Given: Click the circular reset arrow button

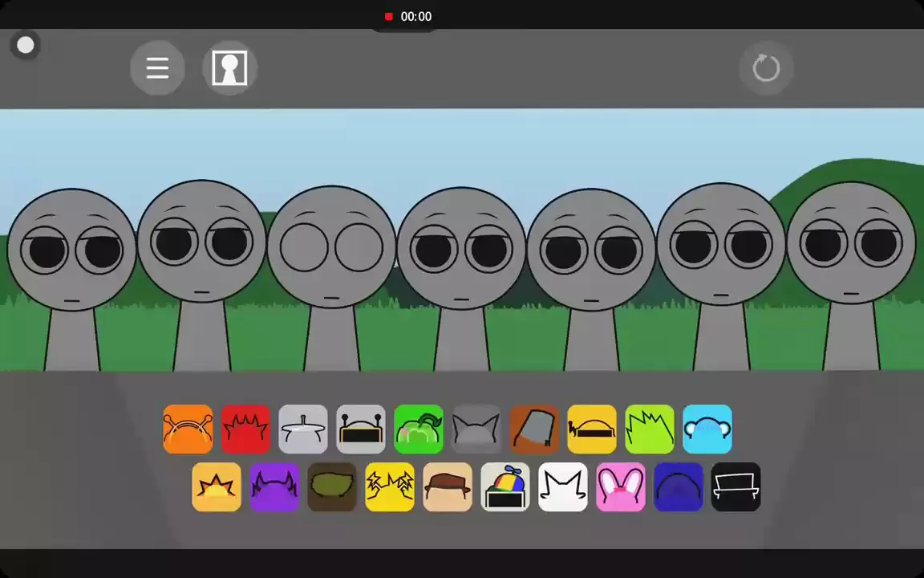Looking at the screenshot, I should [x=766, y=67].
